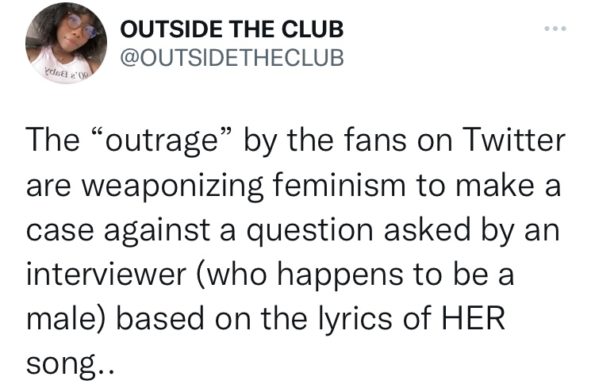
Task: Select the tweet body text
Action: click(x=296, y=251)
